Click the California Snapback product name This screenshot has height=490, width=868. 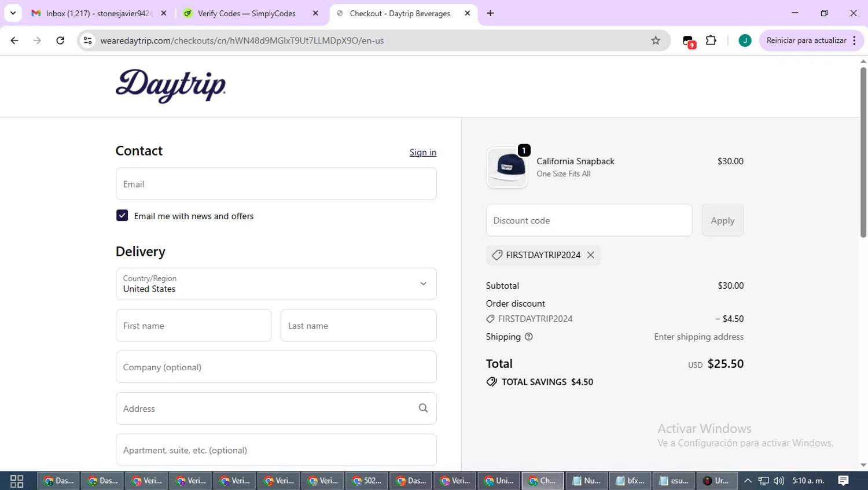click(x=575, y=161)
